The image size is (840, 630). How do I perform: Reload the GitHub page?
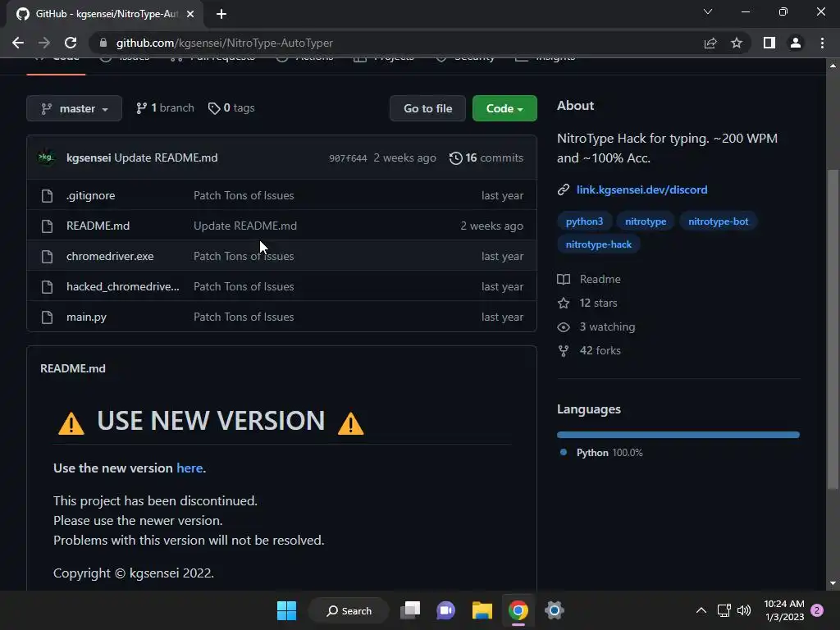tap(71, 43)
